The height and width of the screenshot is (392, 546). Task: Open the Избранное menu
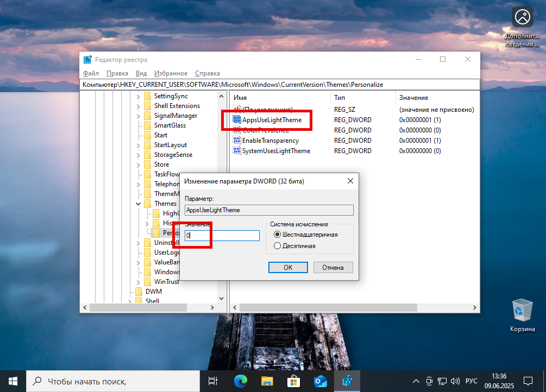(x=171, y=73)
